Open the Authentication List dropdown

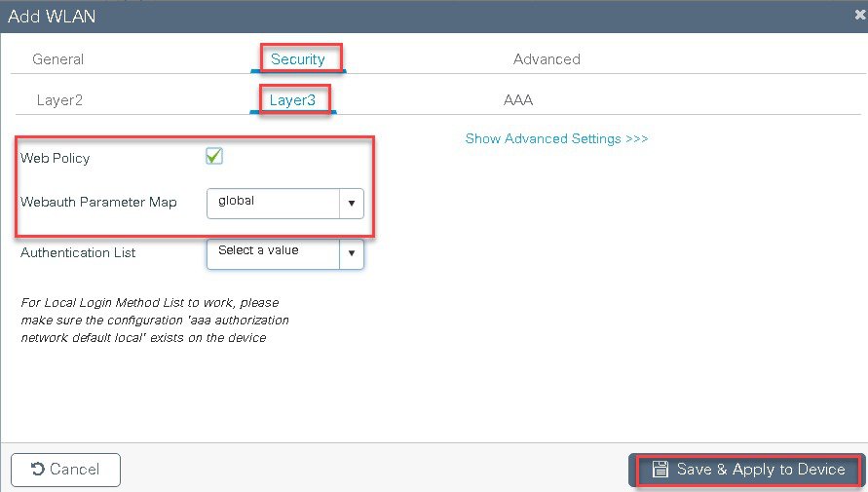coord(285,254)
